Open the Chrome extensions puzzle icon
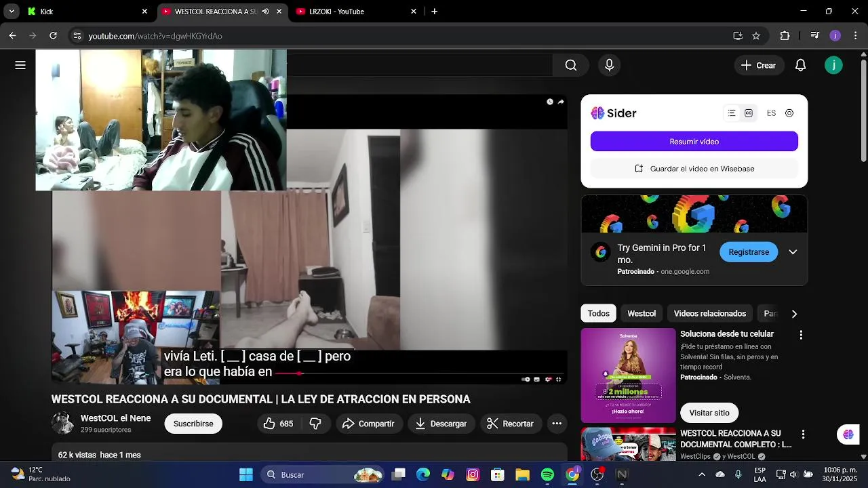The image size is (868, 488). (x=785, y=36)
